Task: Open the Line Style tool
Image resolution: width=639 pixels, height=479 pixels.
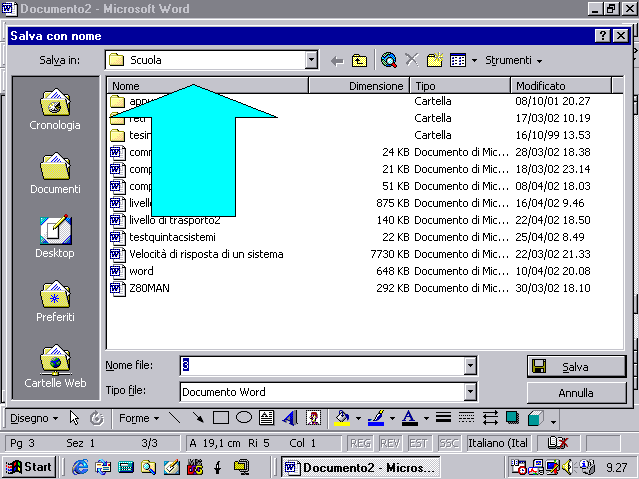Action: [x=443, y=418]
